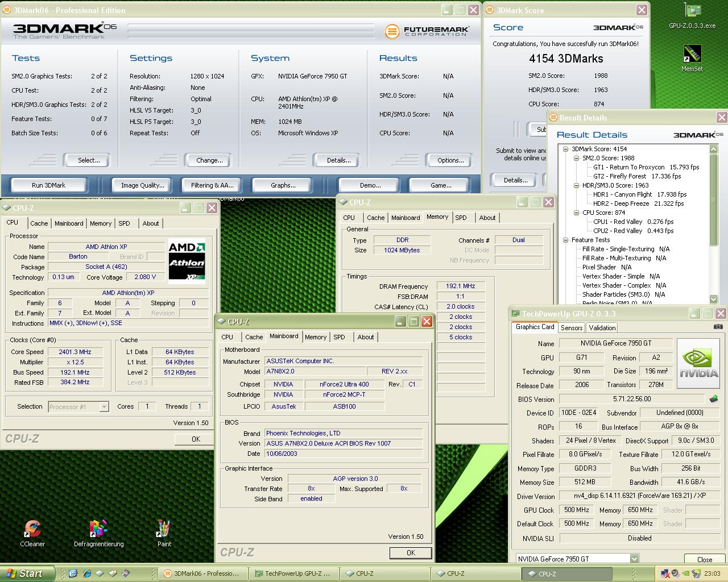Click the BIOS Version field in GPU-Z
Screen dimensions: 728x582
click(631, 399)
